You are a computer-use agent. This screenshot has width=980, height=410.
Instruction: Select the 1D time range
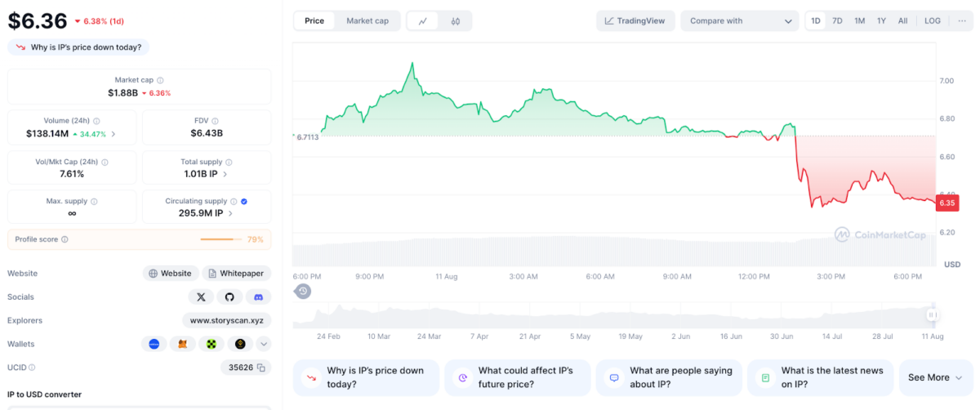tap(816, 21)
